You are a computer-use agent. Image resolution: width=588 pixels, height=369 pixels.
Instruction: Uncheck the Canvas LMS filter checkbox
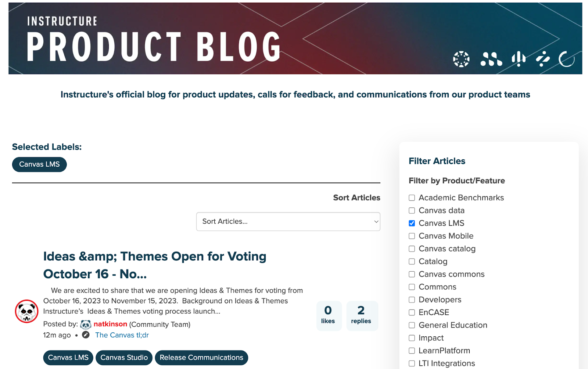click(412, 223)
